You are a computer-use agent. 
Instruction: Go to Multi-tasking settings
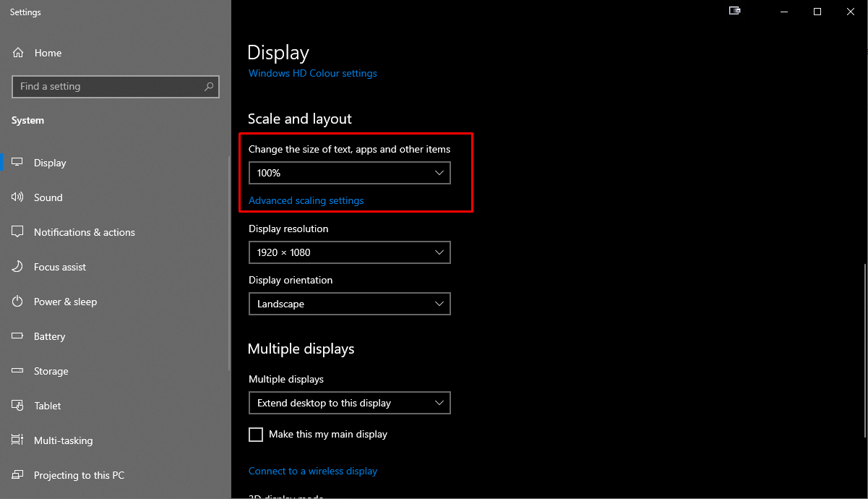[64, 440]
